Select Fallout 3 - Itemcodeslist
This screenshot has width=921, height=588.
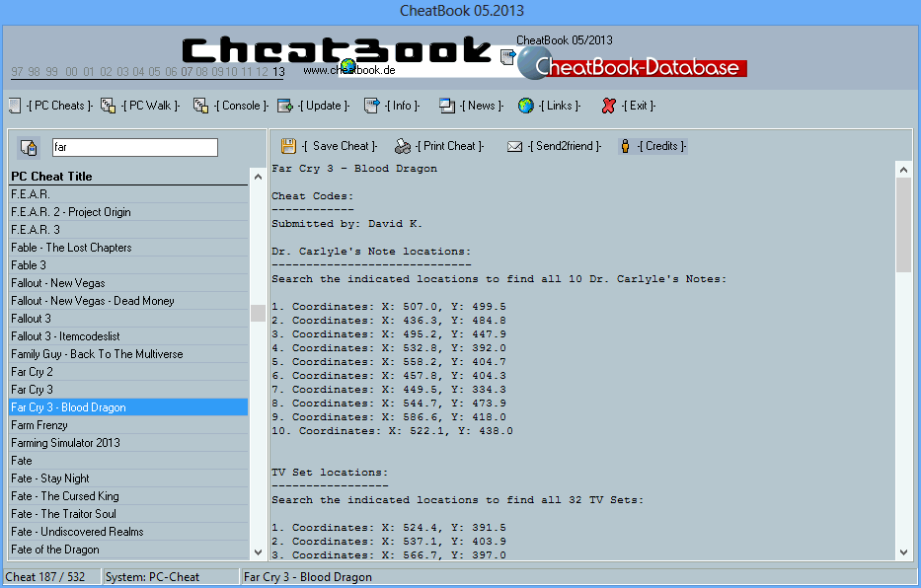128,336
